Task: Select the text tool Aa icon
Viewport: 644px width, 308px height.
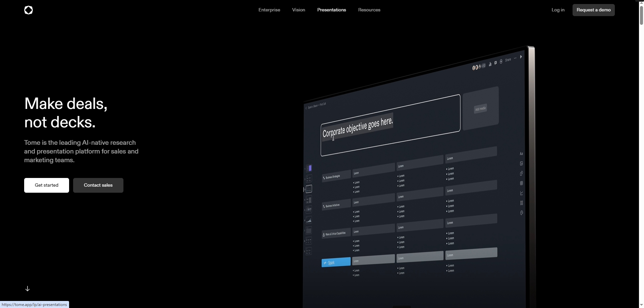Action: click(521, 154)
